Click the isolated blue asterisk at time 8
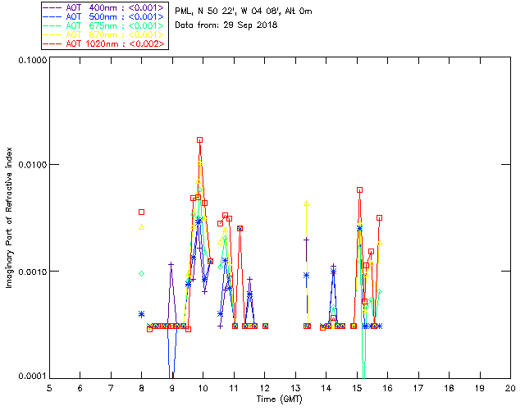 click(142, 314)
